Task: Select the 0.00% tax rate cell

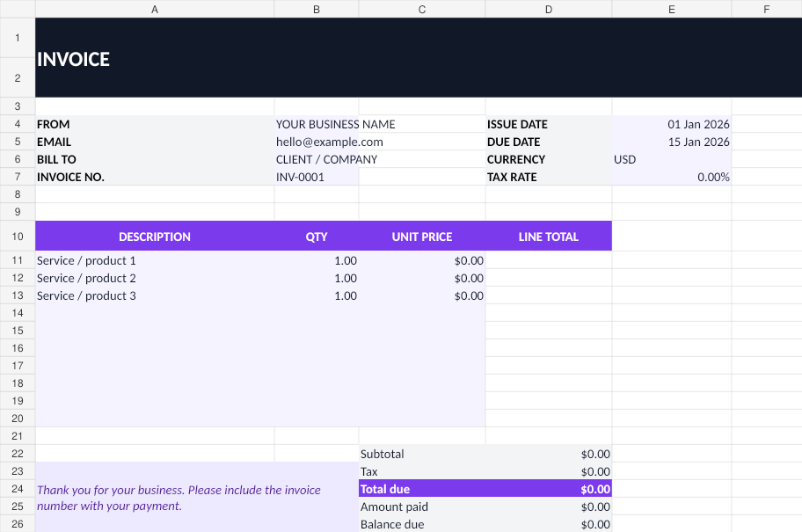Action: 672,177
